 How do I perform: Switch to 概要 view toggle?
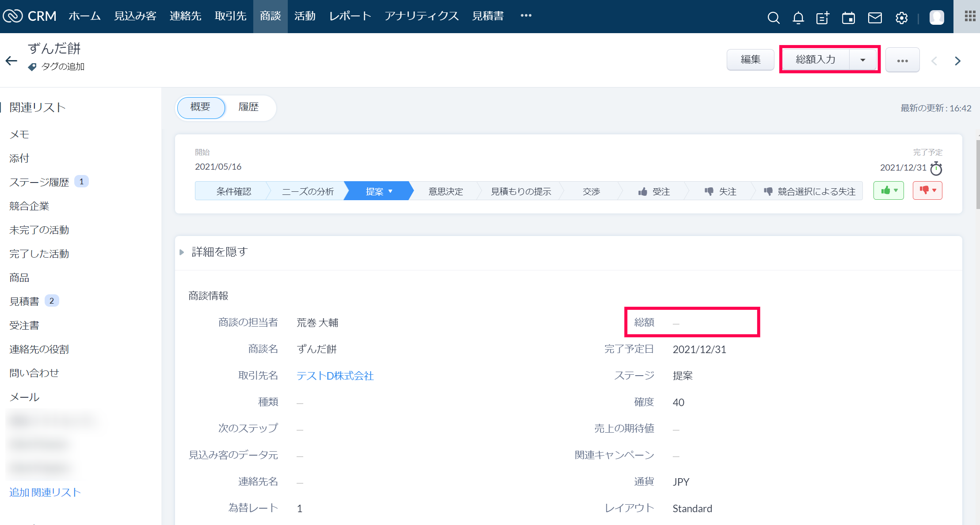point(201,107)
